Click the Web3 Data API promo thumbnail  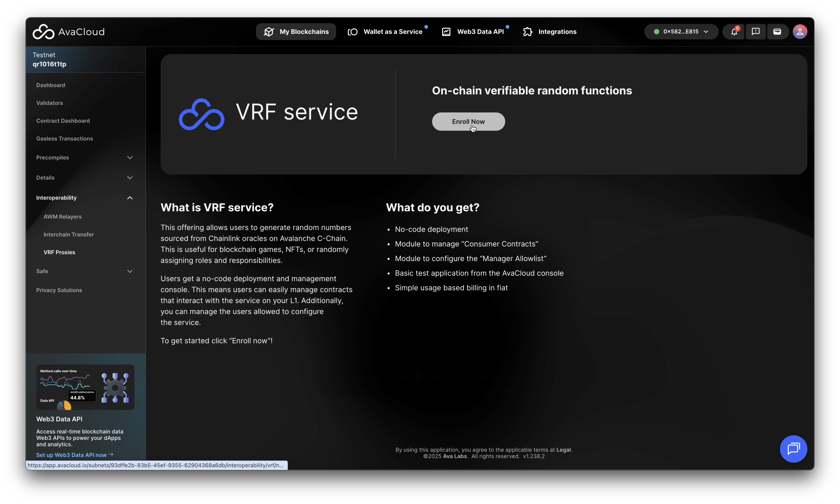pos(85,387)
